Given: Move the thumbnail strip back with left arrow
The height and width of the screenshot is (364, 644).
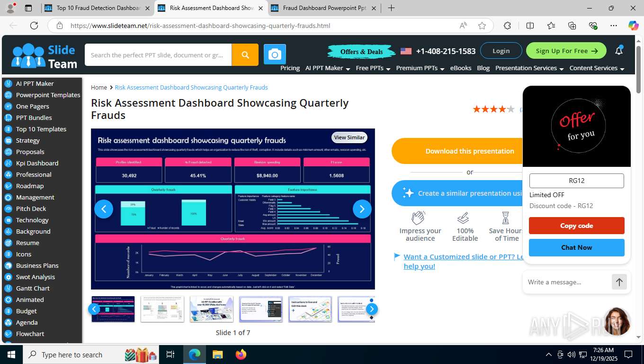Looking at the screenshot, I should click(x=94, y=309).
